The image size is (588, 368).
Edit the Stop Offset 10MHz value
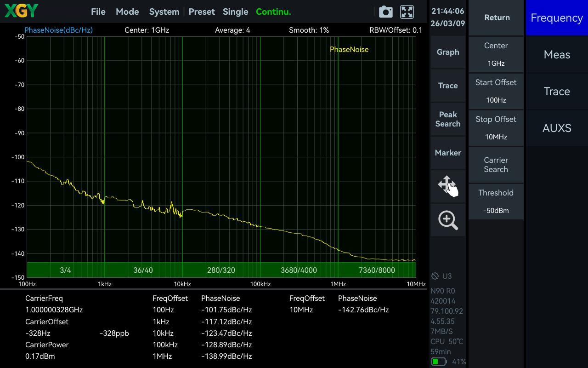[496, 128]
